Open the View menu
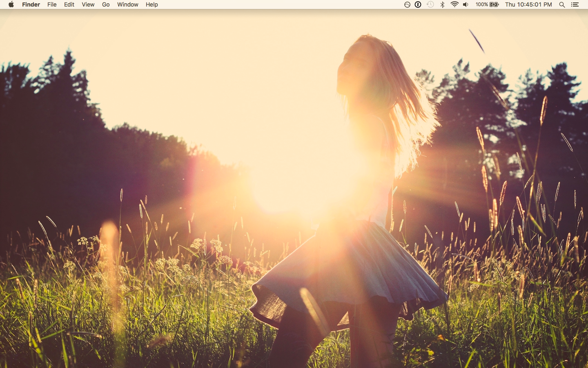The width and height of the screenshot is (588, 368). [88, 4]
